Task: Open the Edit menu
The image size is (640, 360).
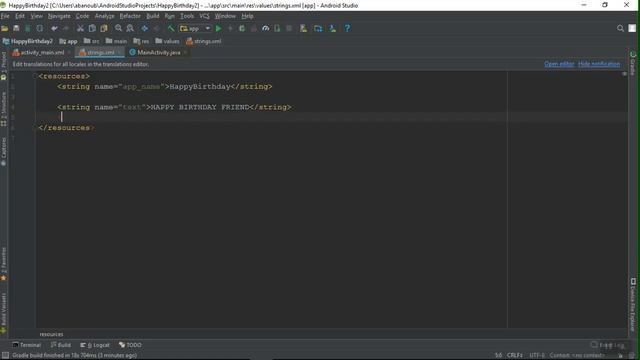Action: (x=20, y=16)
